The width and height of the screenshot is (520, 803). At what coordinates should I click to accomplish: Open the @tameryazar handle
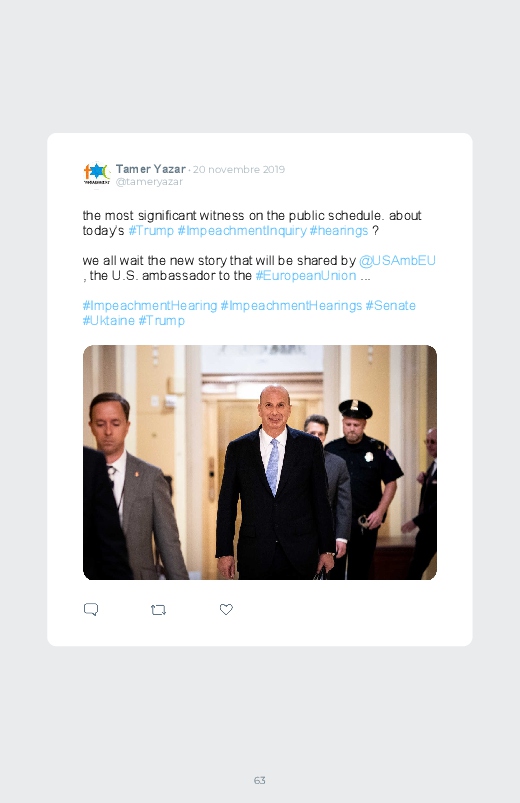(149, 182)
